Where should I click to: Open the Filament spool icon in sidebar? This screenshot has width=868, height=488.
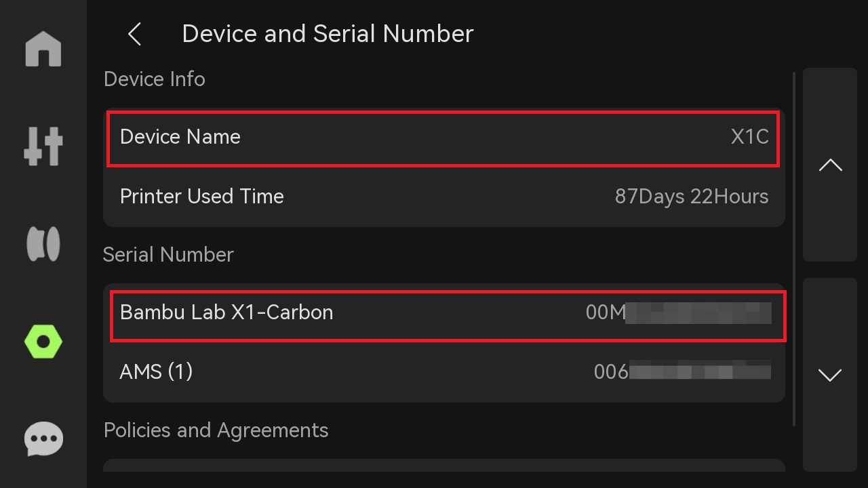[x=43, y=244]
